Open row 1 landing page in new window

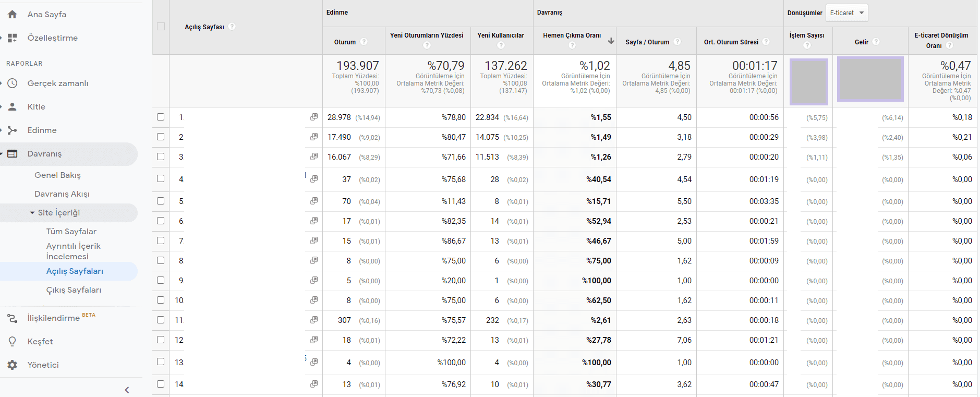coord(314,117)
